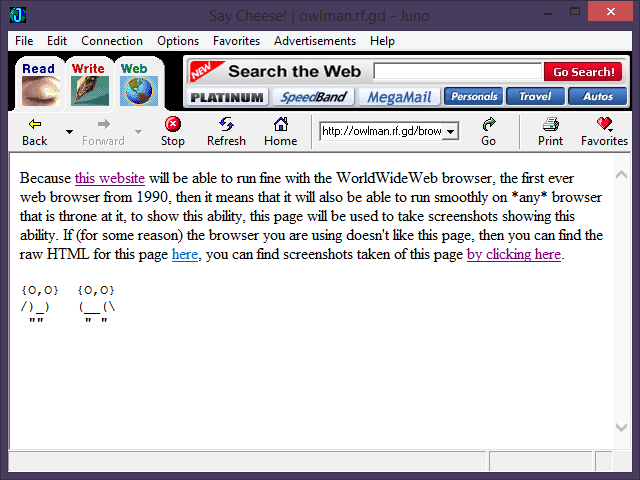Expand the Forward history dropdown arrow
The image size is (640, 480).
tap(138, 131)
